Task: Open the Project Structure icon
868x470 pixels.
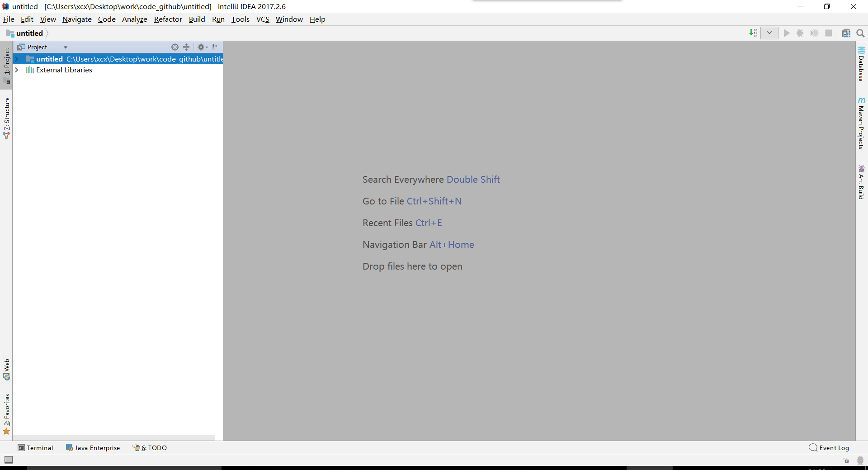Action: (x=846, y=33)
